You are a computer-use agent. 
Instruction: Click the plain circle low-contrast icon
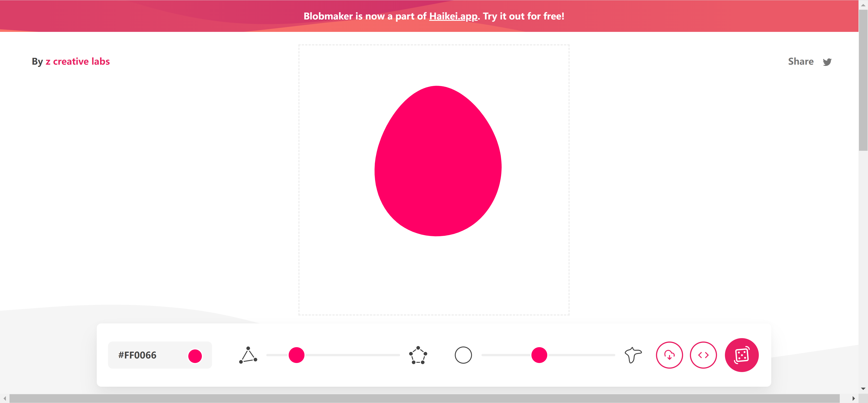tap(463, 355)
